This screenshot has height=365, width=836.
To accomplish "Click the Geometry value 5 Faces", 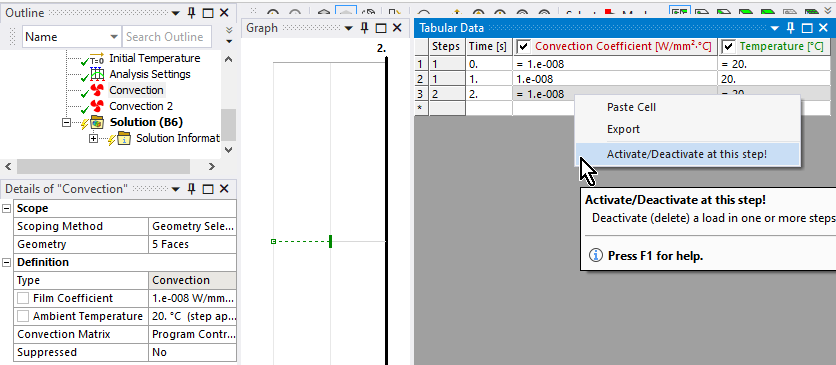I will pyautogui.click(x=192, y=245).
